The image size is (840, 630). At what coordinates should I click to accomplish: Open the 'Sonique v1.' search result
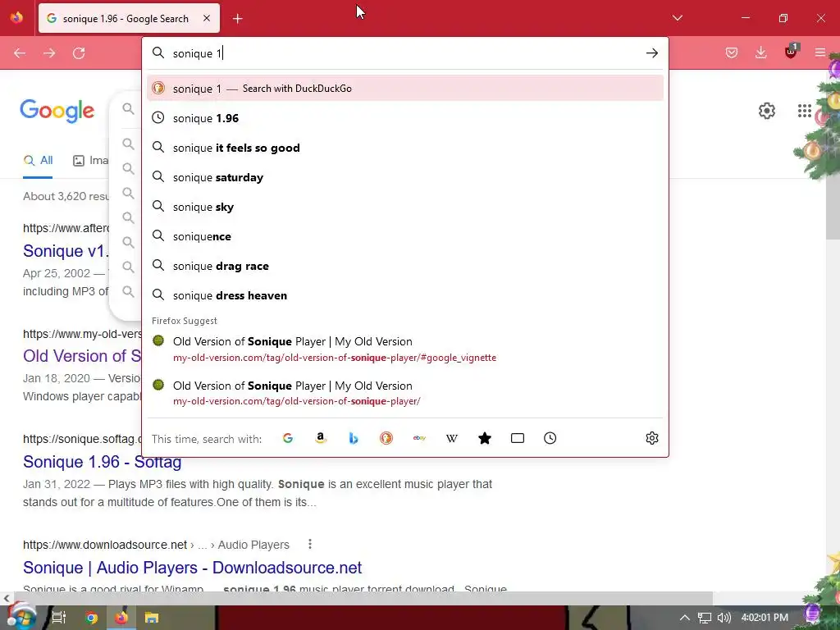66,251
